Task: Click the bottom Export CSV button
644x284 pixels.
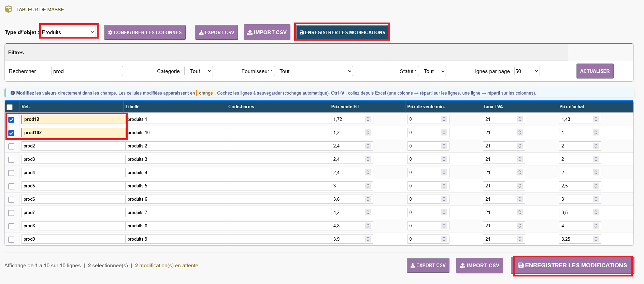Action: pyautogui.click(x=428, y=265)
